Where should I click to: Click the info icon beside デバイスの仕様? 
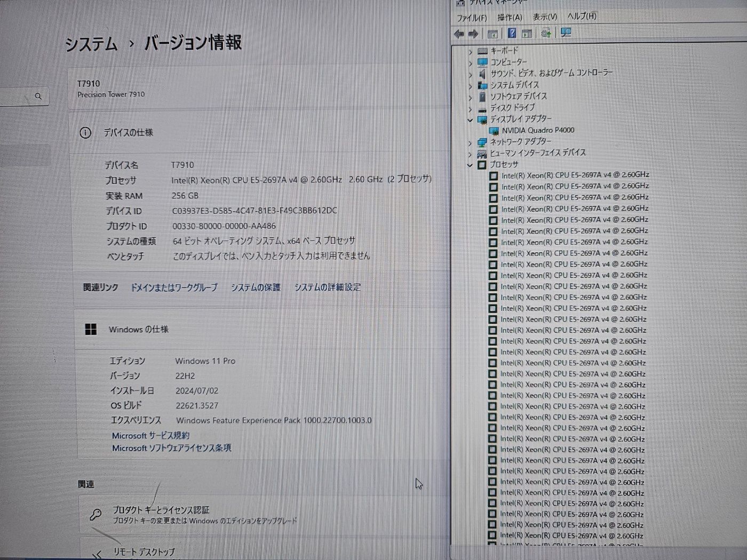85,133
